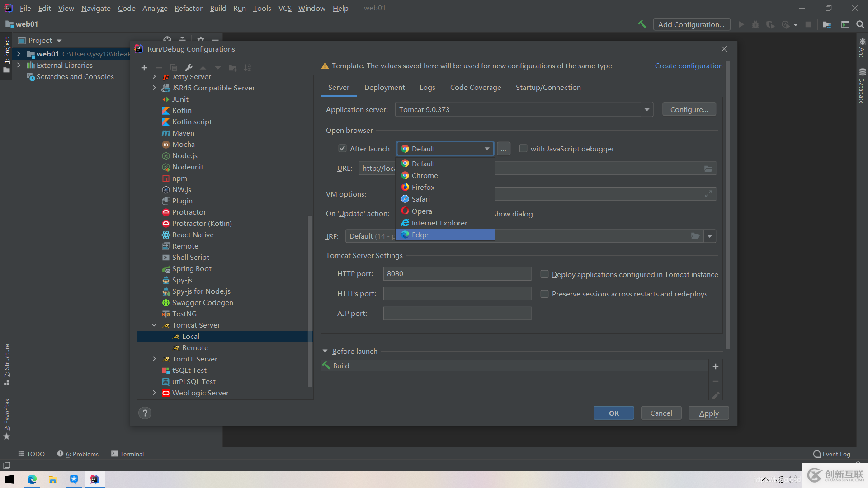Enable Deploy applications configured in Tomcat instance
868x488 pixels.
coord(544,274)
